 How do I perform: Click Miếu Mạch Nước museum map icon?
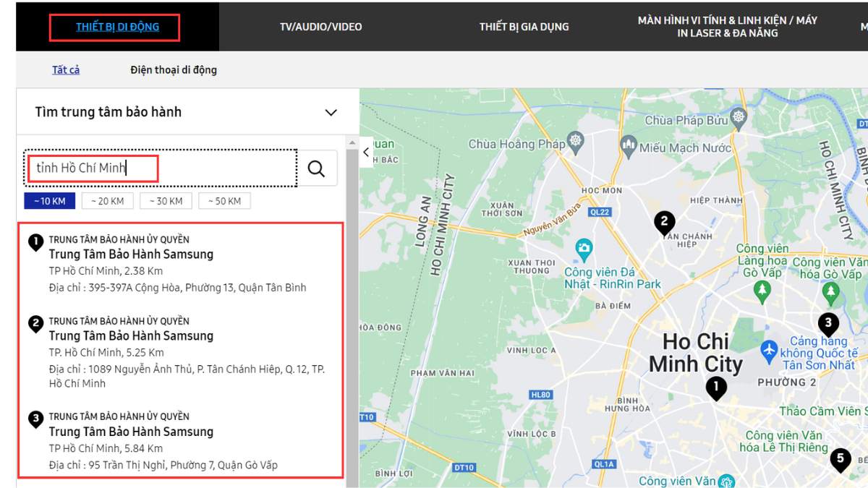[x=628, y=147]
